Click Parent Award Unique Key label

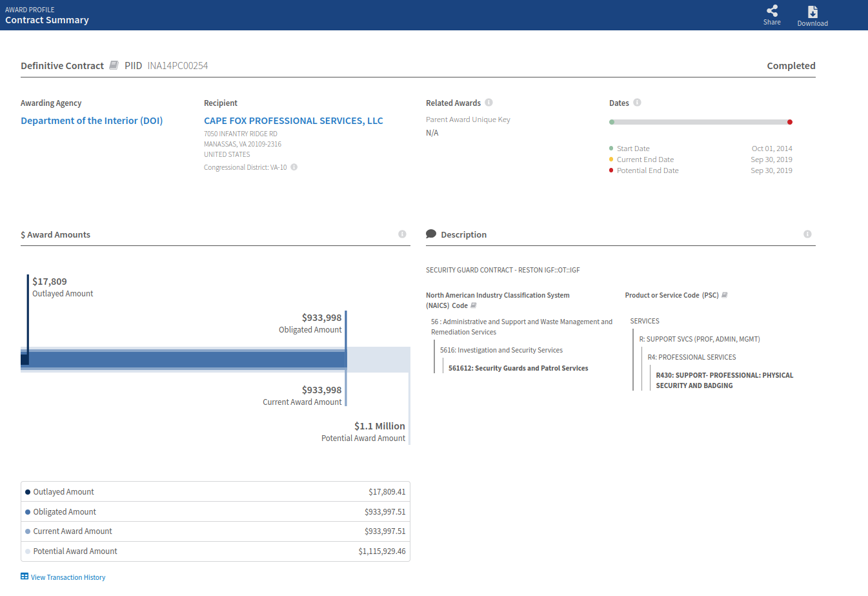point(468,119)
